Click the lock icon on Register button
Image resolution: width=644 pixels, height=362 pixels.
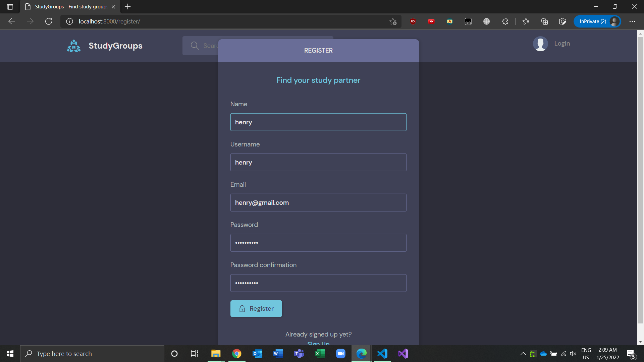click(x=242, y=308)
